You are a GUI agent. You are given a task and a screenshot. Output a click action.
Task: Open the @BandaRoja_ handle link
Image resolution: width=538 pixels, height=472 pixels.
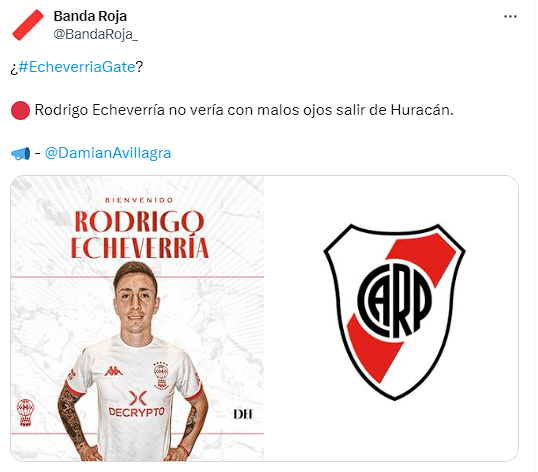[x=96, y=34]
